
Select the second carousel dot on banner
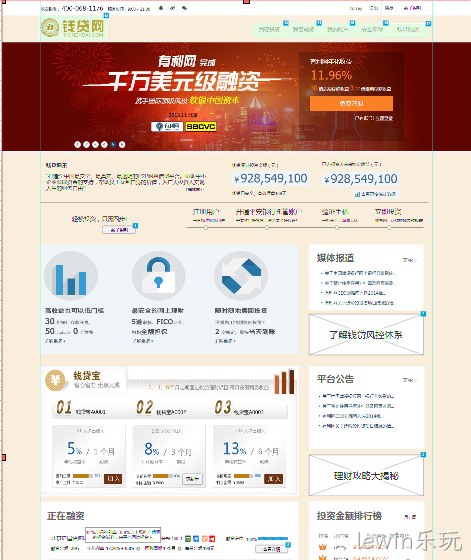pos(86,145)
